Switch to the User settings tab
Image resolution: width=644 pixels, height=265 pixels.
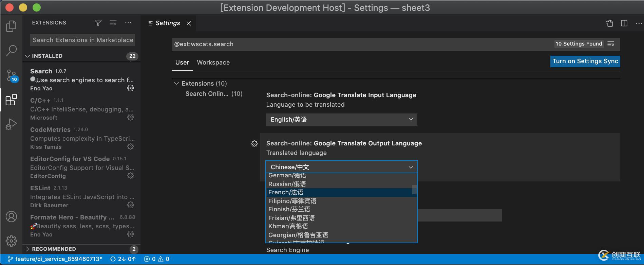coord(182,63)
